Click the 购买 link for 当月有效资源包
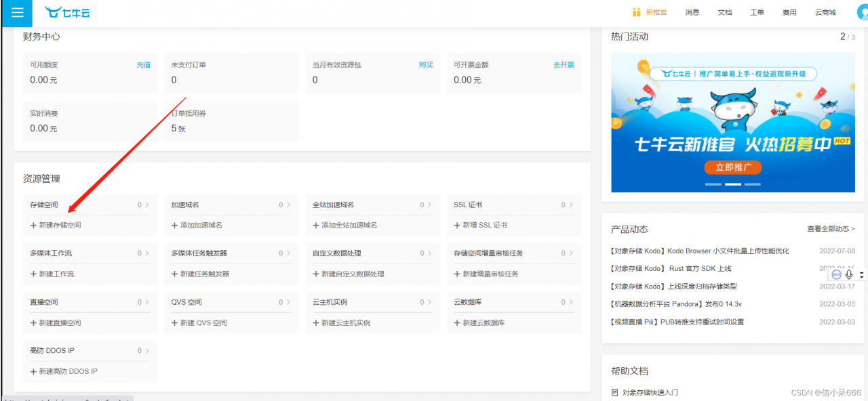Screen dimensions: 868x401 426,65
